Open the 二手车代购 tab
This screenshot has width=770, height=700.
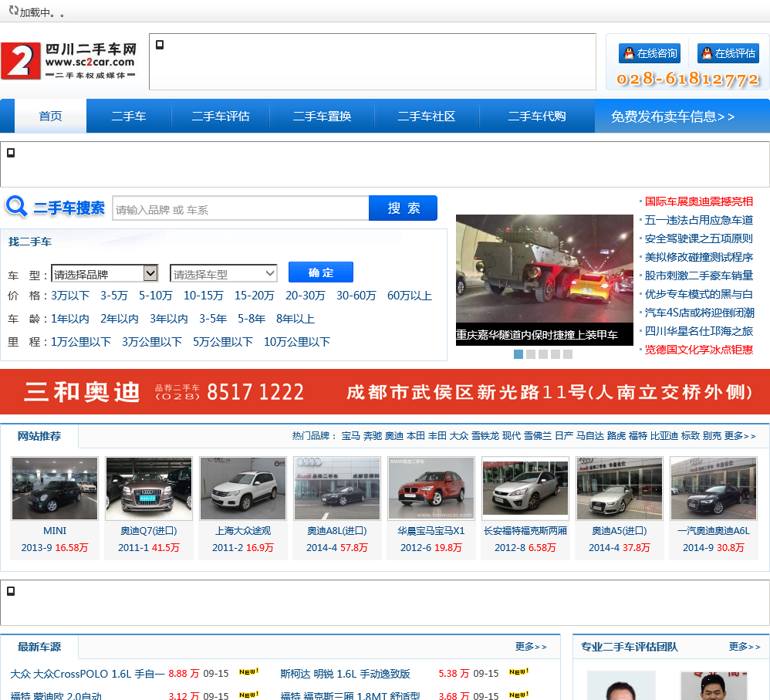(x=537, y=116)
